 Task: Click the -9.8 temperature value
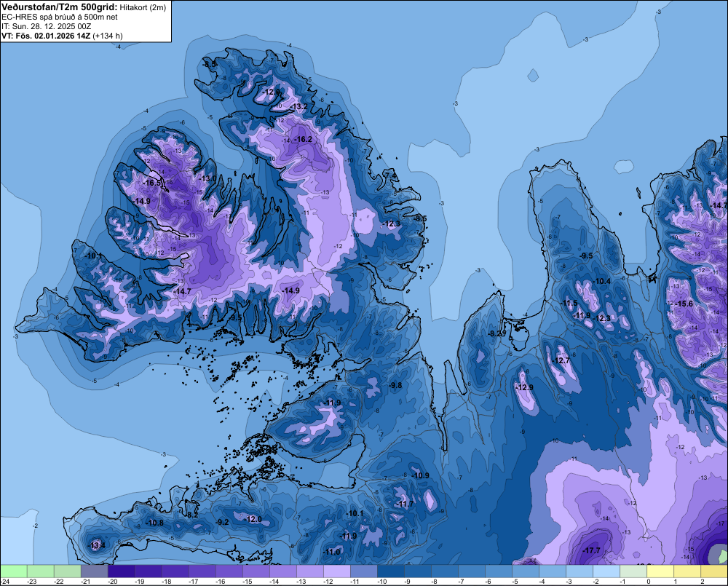(395, 385)
